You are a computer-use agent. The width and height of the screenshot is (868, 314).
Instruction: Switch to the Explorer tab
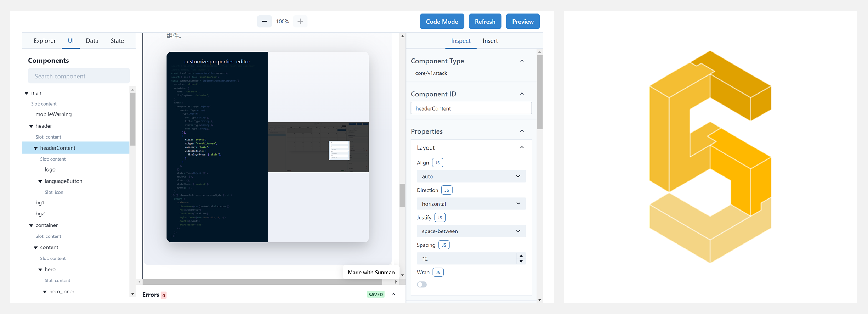point(45,41)
